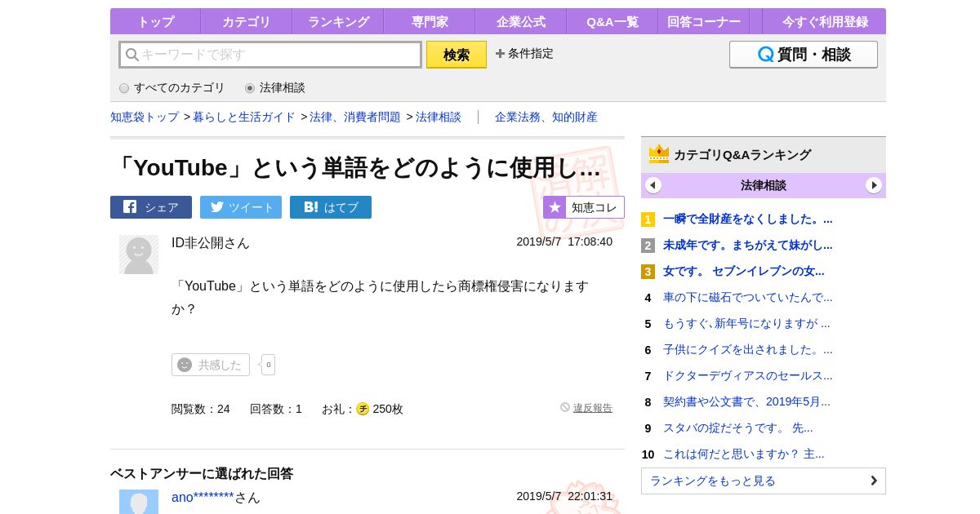This screenshot has width=980, height=514.
Task: Focus the keyword search field
Action: [270, 55]
